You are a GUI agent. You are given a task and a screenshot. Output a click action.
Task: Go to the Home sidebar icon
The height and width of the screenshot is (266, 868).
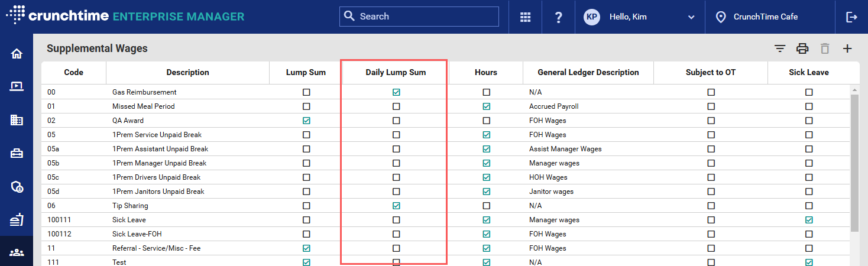[17, 53]
